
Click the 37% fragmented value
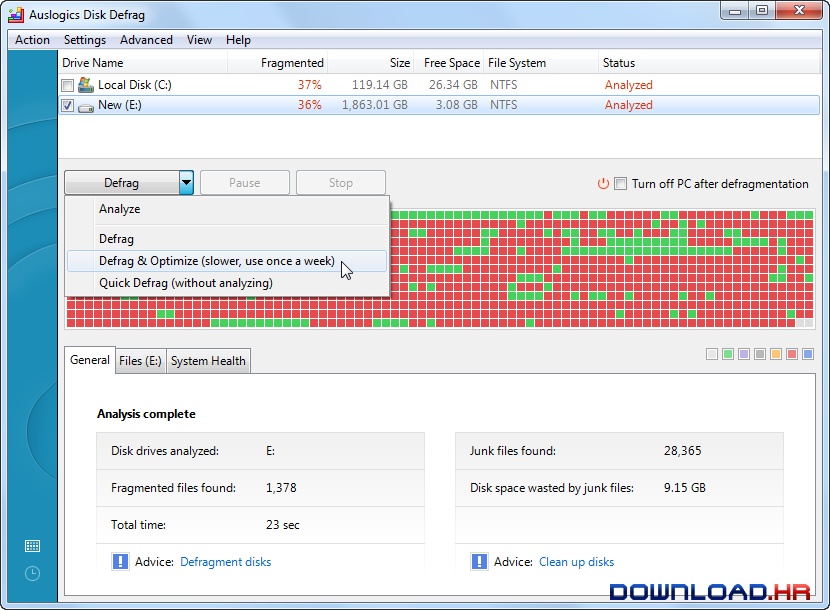(x=309, y=85)
